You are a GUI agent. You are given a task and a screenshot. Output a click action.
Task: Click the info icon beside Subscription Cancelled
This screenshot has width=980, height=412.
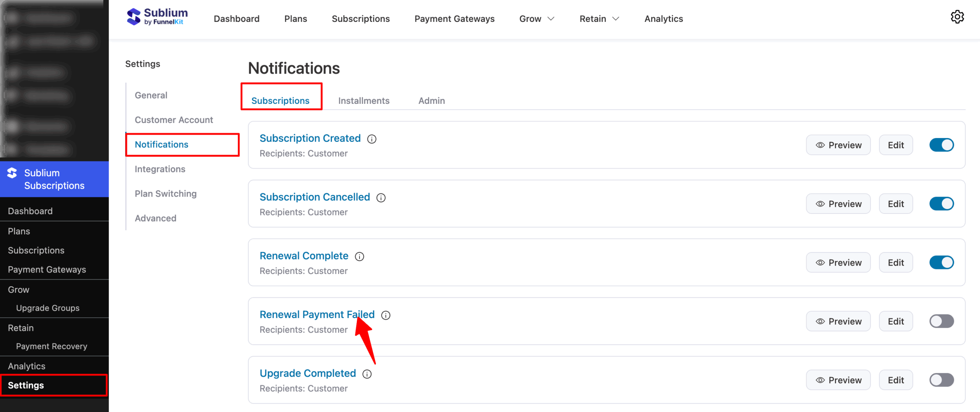click(381, 197)
